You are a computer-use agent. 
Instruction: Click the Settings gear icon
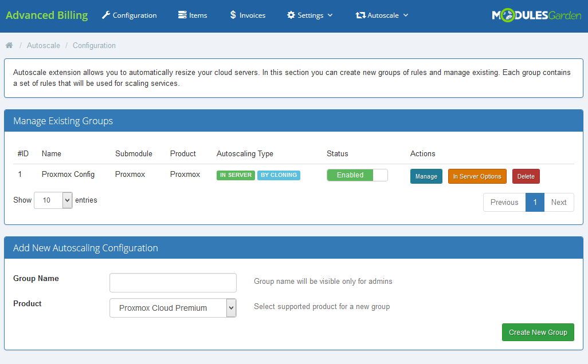[291, 15]
